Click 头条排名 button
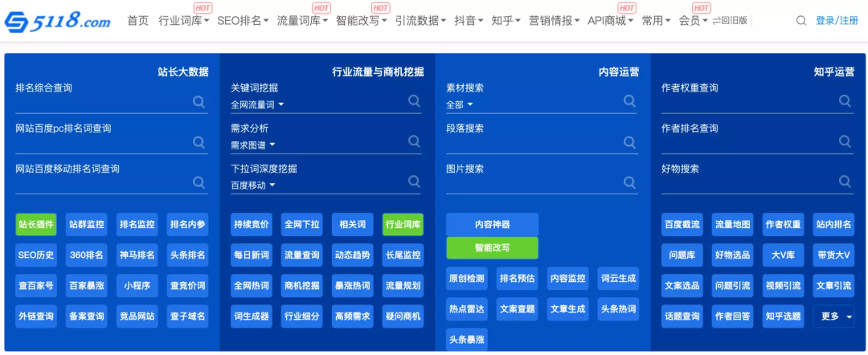 pyautogui.click(x=187, y=255)
